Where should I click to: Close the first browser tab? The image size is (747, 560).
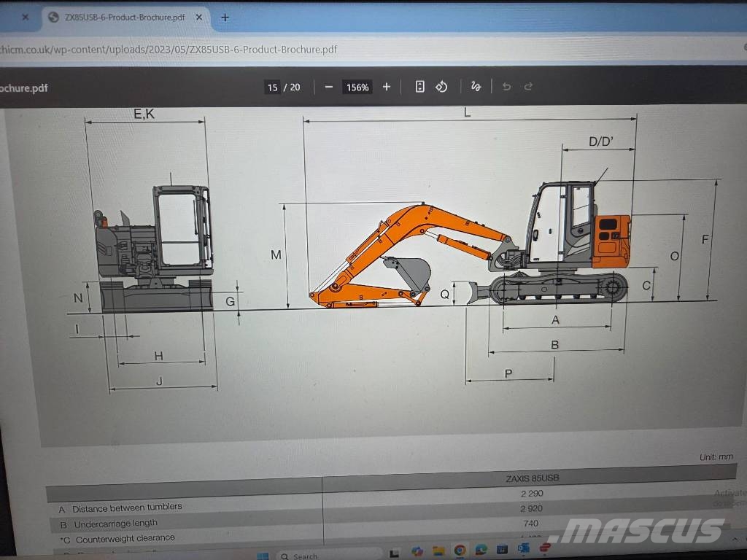(26, 17)
